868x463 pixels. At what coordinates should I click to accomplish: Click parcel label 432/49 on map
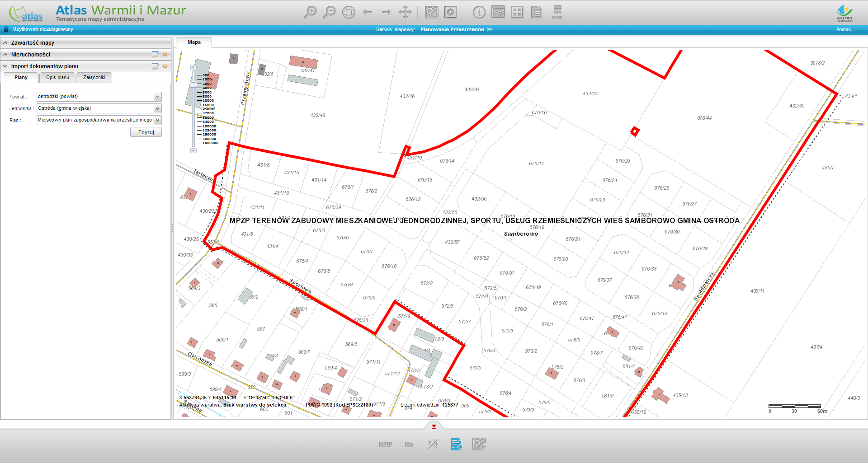click(x=318, y=115)
